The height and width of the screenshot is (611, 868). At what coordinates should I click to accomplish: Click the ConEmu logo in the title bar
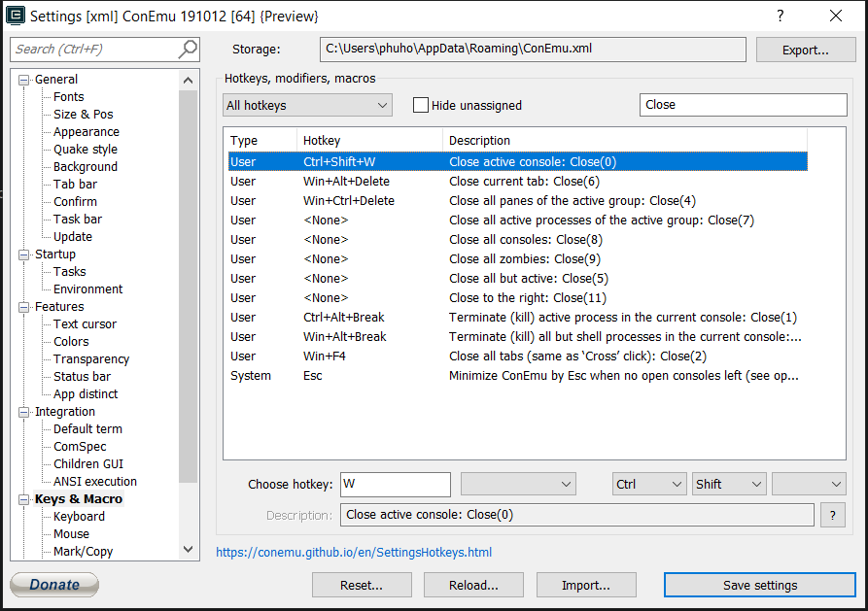[16, 15]
